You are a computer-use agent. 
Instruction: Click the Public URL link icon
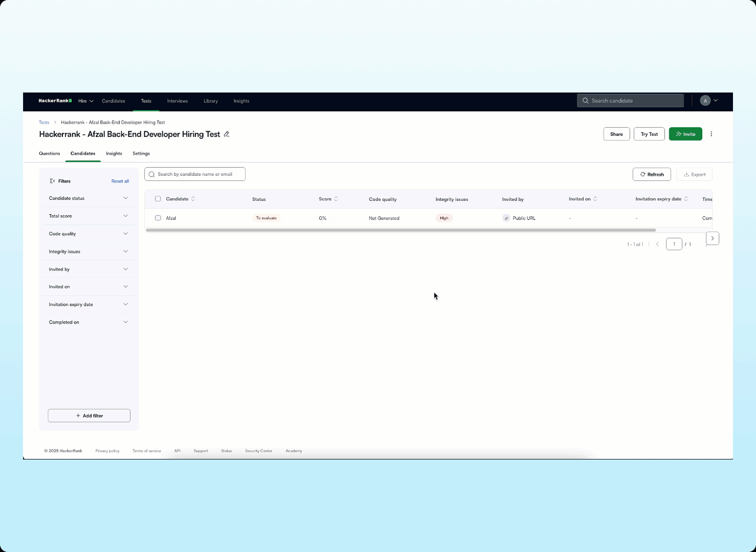(506, 218)
